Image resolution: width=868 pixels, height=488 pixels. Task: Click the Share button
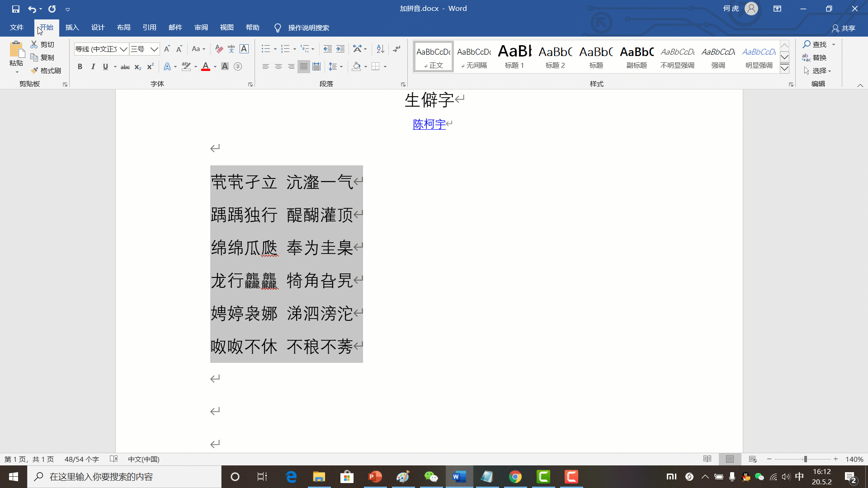pyautogui.click(x=844, y=28)
